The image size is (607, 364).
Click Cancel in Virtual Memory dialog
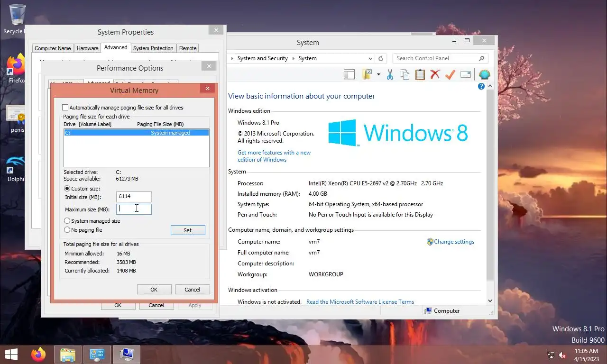(192, 290)
